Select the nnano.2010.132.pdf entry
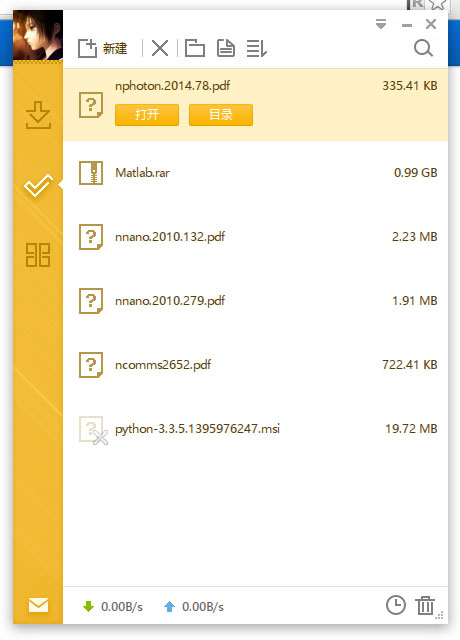Image resolution: width=460 pixels, height=640 pixels. click(x=256, y=237)
